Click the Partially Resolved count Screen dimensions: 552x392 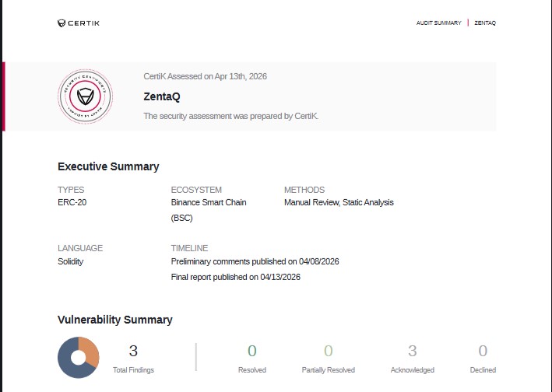tap(328, 351)
